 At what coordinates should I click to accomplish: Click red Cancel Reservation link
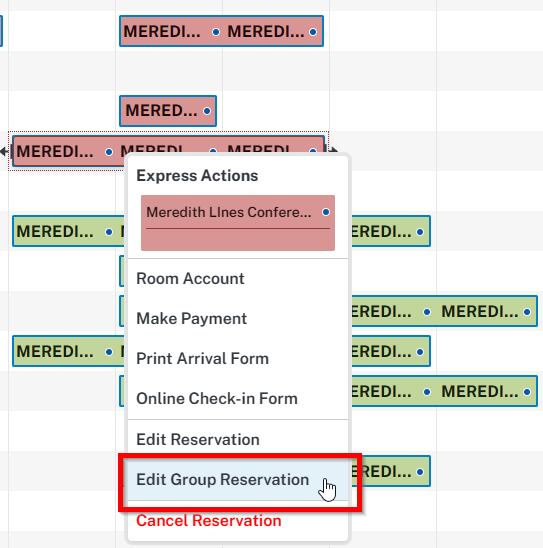click(209, 520)
